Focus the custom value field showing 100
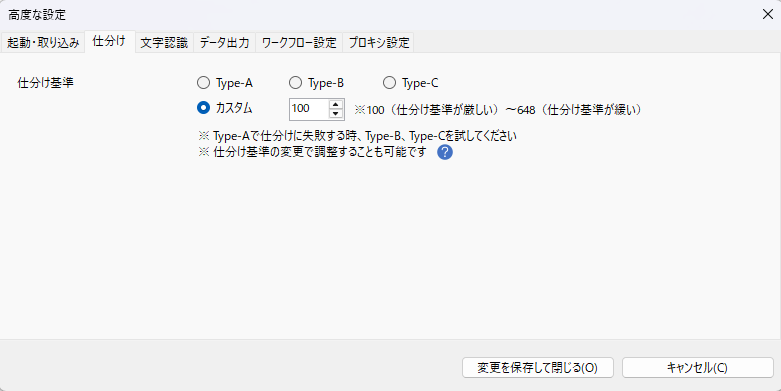The image size is (781, 391). [x=309, y=109]
